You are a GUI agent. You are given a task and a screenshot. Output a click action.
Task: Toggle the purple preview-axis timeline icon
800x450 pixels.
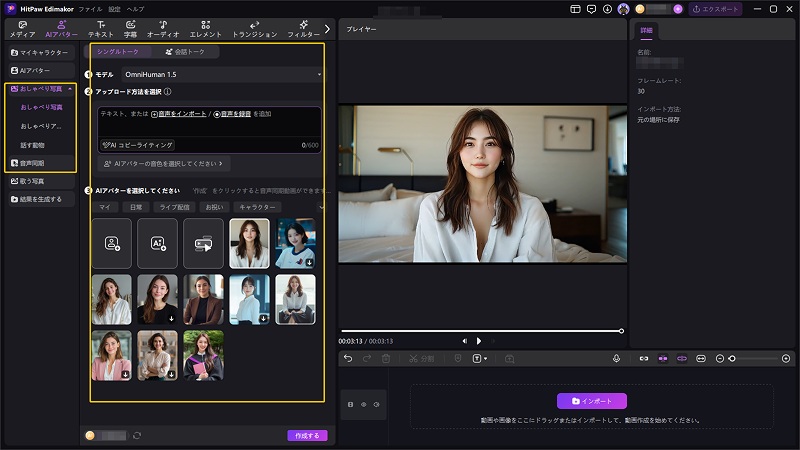point(682,359)
